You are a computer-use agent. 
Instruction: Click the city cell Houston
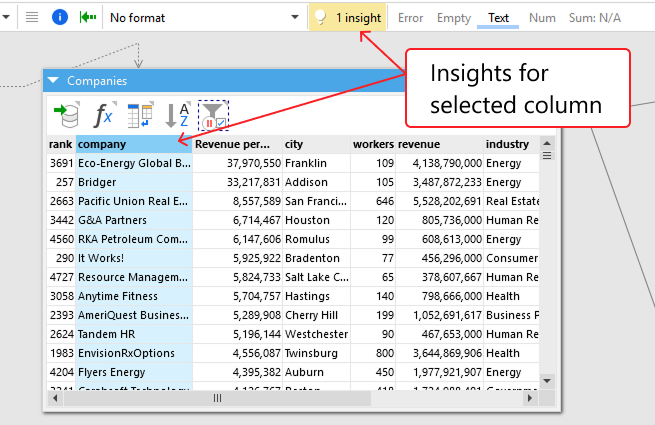coord(316,220)
